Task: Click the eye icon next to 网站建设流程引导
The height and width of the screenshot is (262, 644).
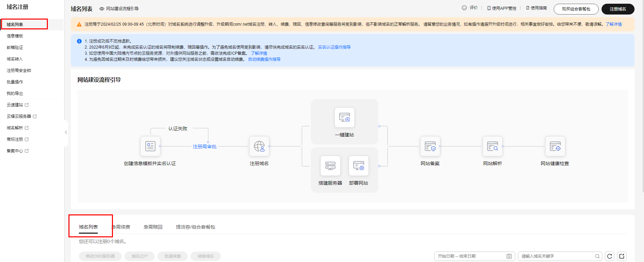Action: [101, 9]
